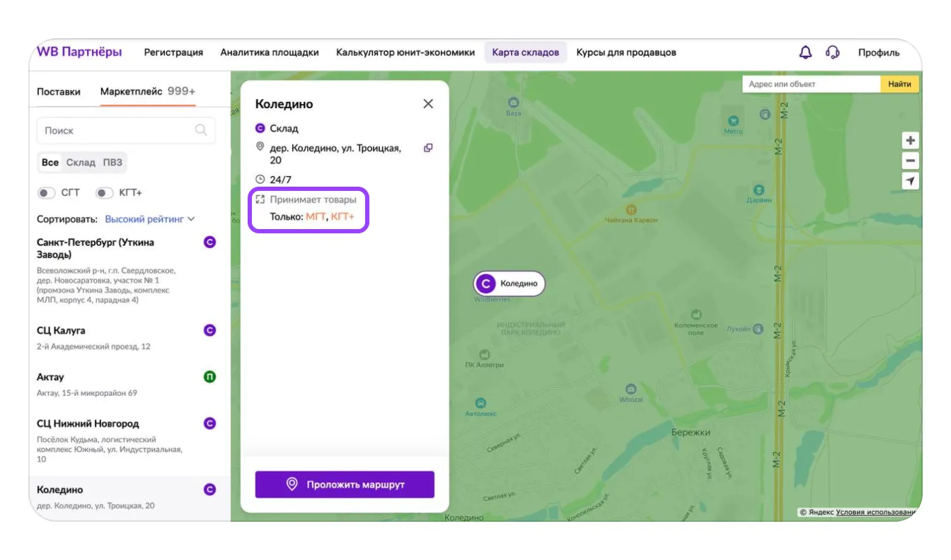Select СЦ Калуга in the list
The width and height of the screenshot is (951, 560).
point(61,330)
